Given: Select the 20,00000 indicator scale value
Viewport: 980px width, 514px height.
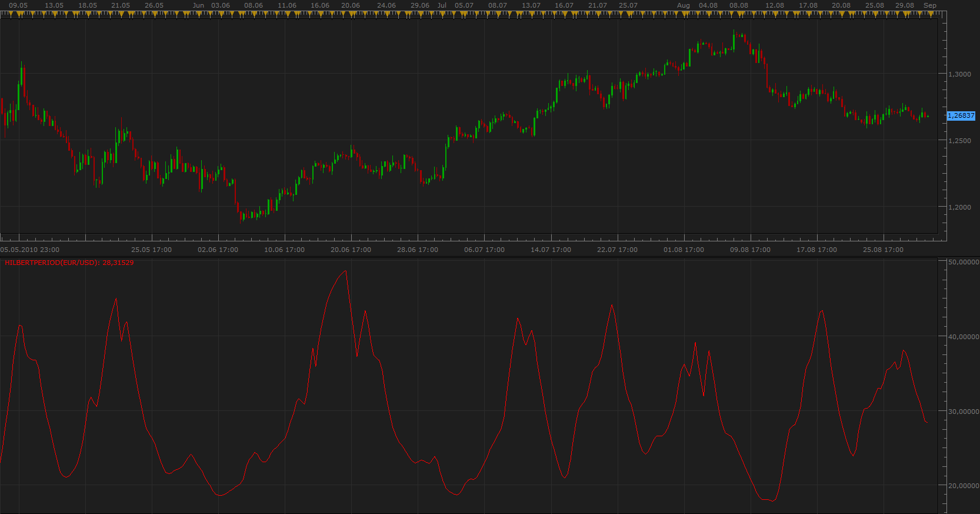Looking at the screenshot, I should pyautogui.click(x=964, y=486).
